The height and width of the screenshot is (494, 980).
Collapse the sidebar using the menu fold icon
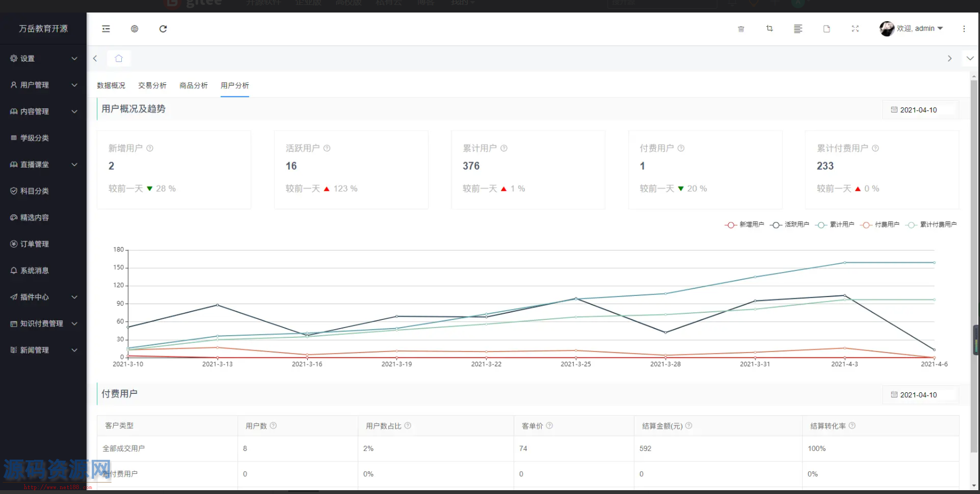coord(106,29)
